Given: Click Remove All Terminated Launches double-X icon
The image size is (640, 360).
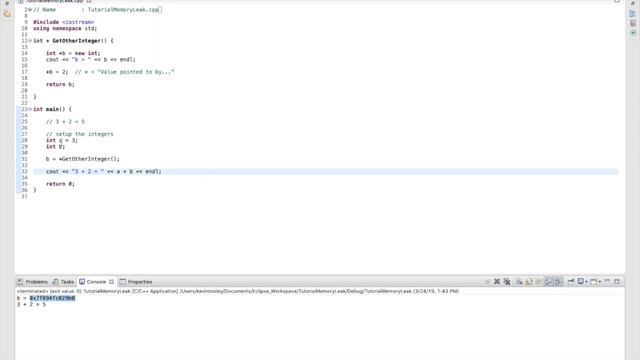Looking at the screenshot, I should pyautogui.click(x=507, y=282).
